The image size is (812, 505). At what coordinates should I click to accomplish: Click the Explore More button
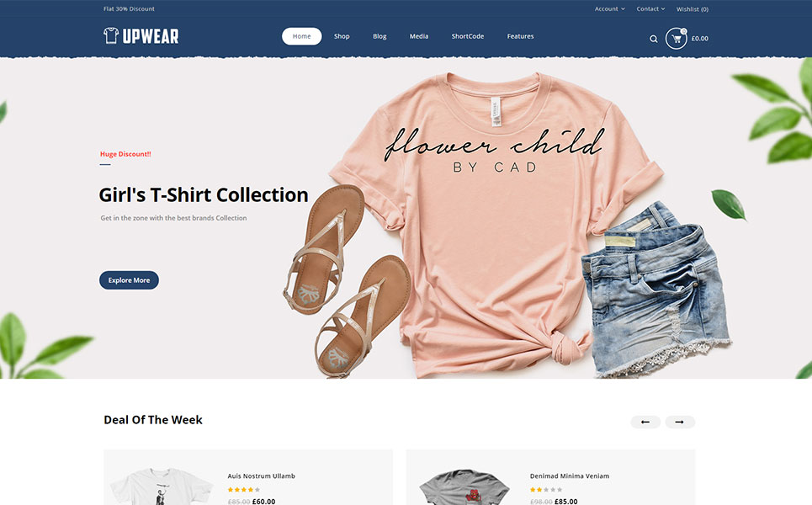129,280
